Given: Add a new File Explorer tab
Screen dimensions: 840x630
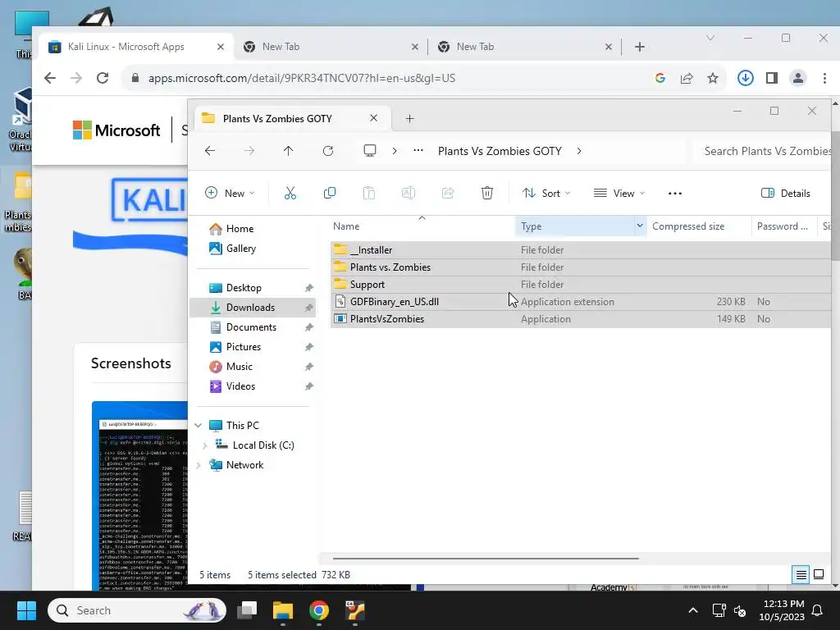Looking at the screenshot, I should coord(410,118).
